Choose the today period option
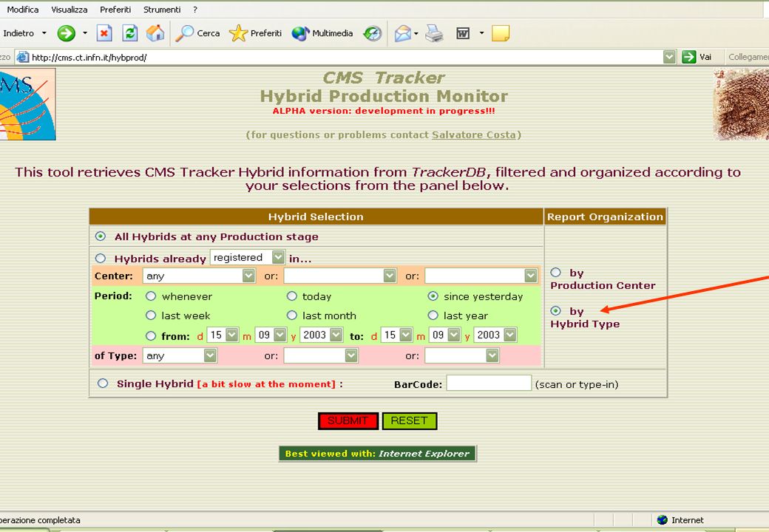Image resolution: width=769 pixels, height=532 pixels. (x=292, y=296)
